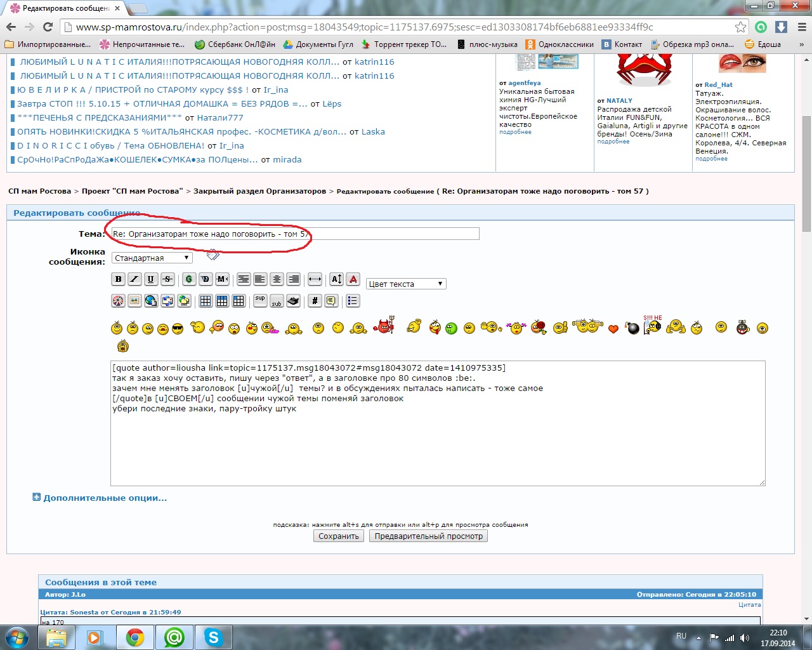
Task: Click the 'Тема' subject input field
Action: [x=295, y=234]
